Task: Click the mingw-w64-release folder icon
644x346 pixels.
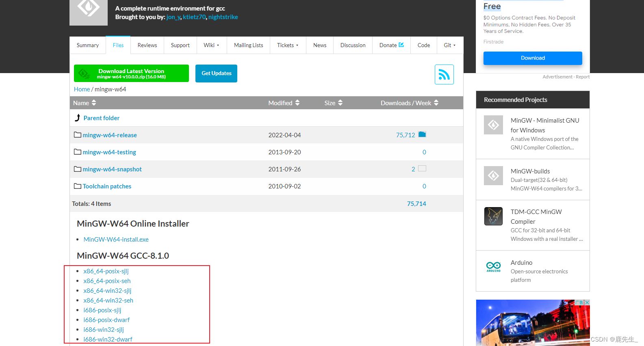Action: pyautogui.click(x=77, y=135)
